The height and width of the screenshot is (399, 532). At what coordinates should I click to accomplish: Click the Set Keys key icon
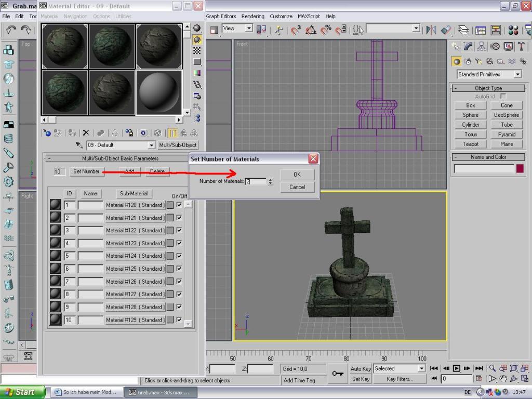(338, 374)
